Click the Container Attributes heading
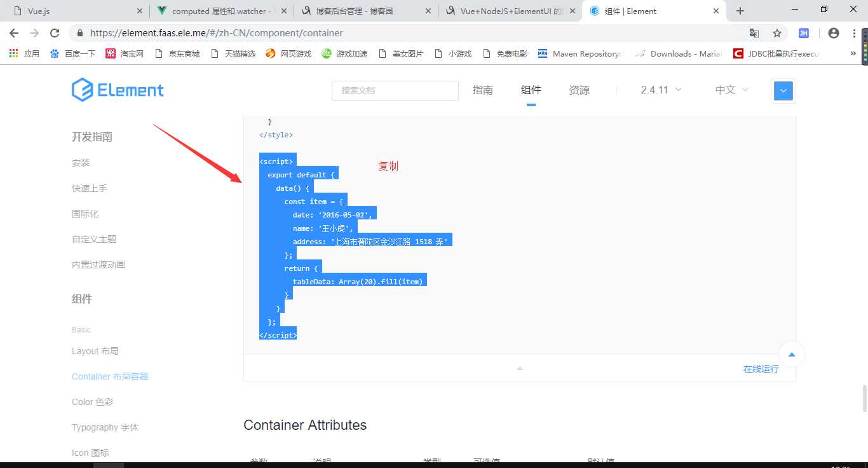868x468 pixels. coord(305,425)
